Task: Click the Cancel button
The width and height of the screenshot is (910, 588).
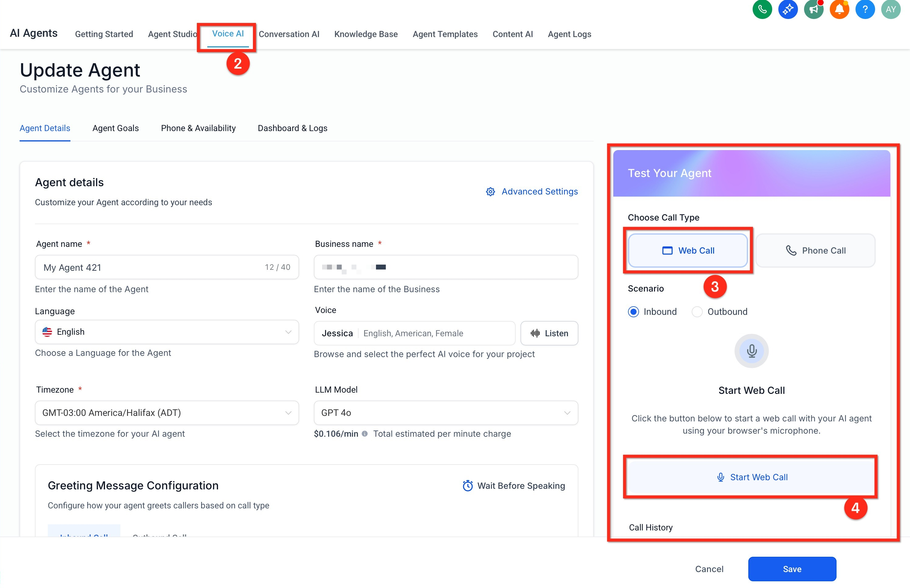Action: click(709, 569)
